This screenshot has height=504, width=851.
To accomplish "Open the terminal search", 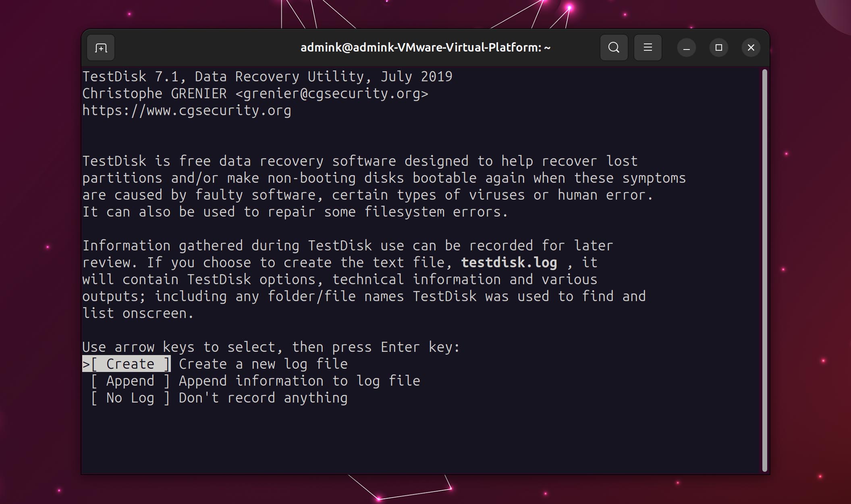I will (x=614, y=48).
